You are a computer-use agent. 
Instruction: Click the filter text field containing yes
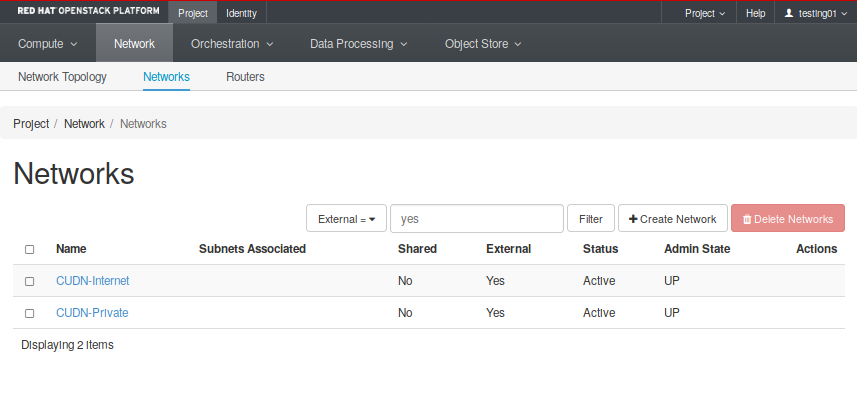[x=476, y=219]
